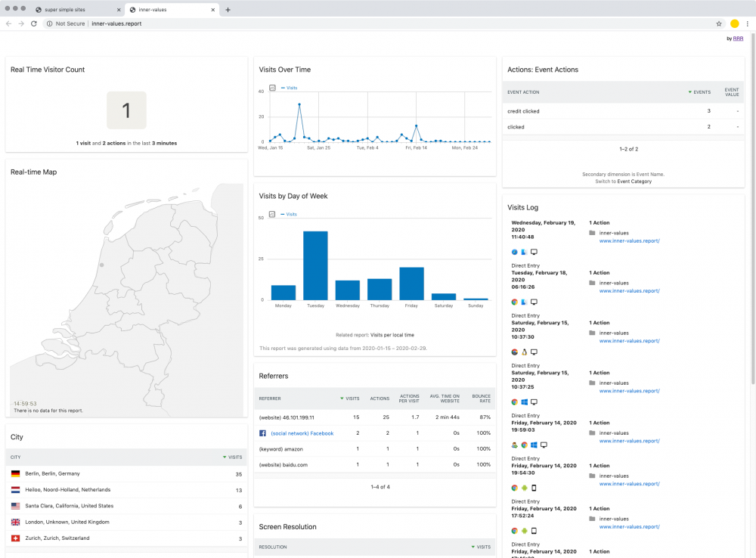Close the inner-values tab
Image resolution: width=756 pixels, height=558 pixels.
(212, 10)
